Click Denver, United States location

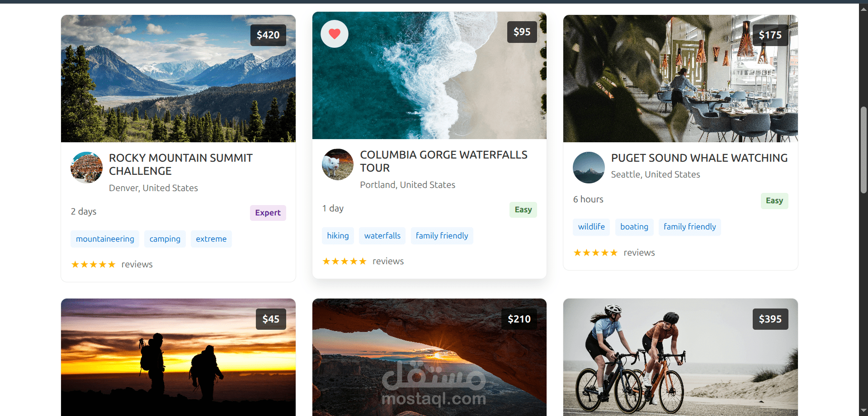pos(153,188)
